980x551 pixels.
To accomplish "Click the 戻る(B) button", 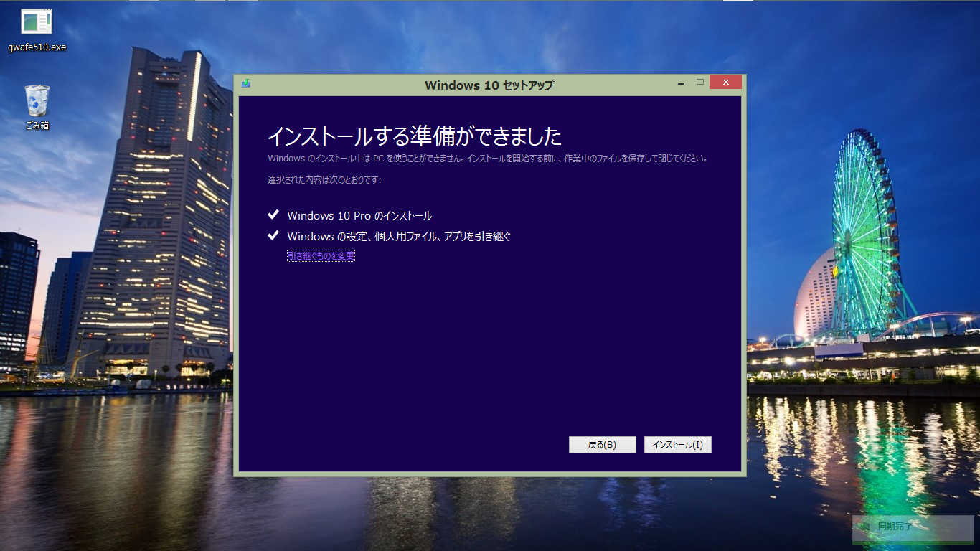I will pos(602,445).
